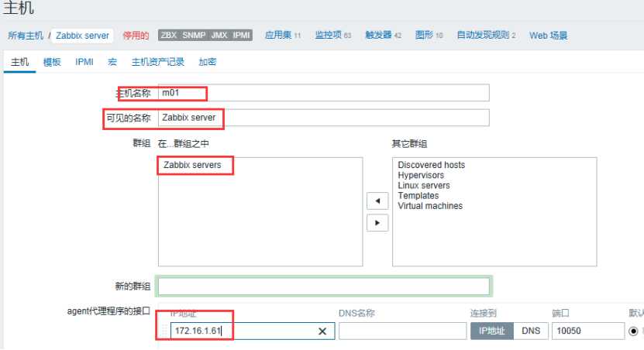Select Virtual machines in other groups

click(x=430, y=206)
